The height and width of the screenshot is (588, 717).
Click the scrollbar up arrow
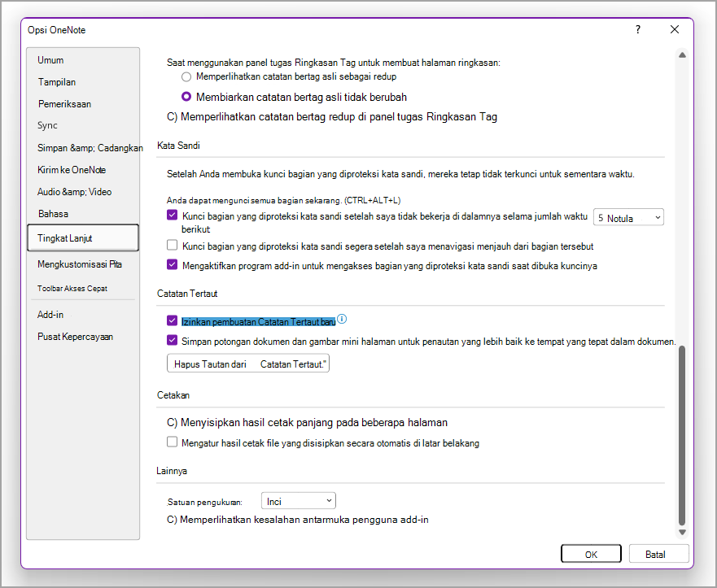(x=682, y=54)
